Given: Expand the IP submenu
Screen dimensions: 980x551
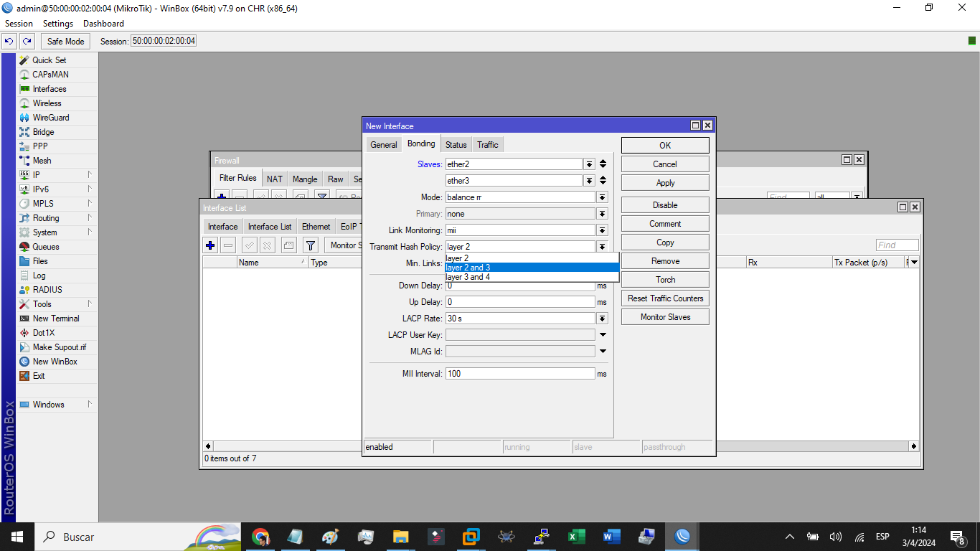Looking at the screenshot, I should click(90, 175).
